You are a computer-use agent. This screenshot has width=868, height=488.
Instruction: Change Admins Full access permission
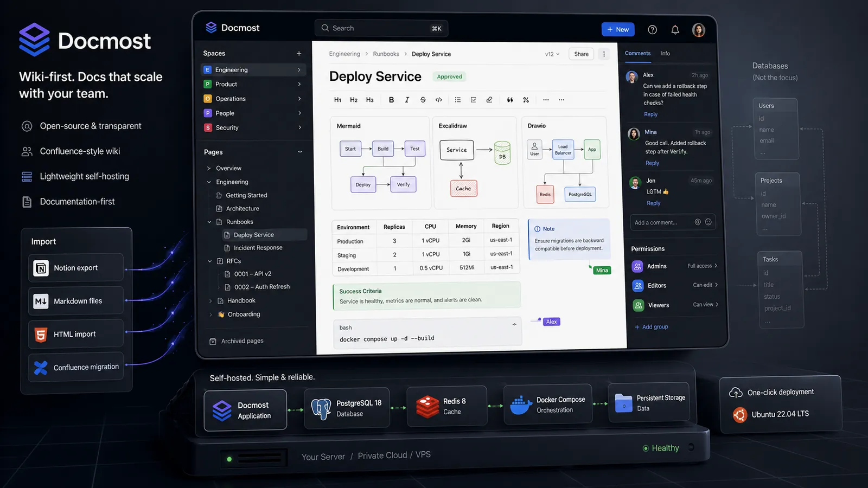coord(703,266)
